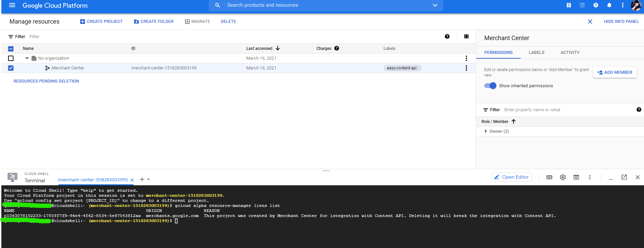
Task: Close the info panel with the X icon
Action: (x=590, y=22)
